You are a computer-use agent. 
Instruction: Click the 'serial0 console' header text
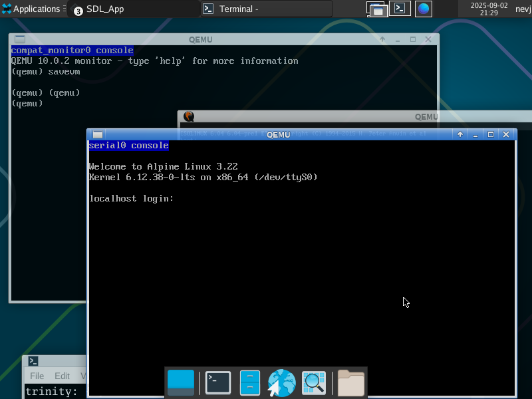point(128,146)
